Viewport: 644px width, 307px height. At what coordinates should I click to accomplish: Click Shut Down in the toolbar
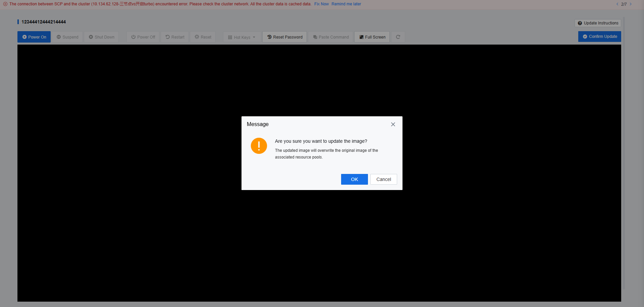[x=101, y=37]
